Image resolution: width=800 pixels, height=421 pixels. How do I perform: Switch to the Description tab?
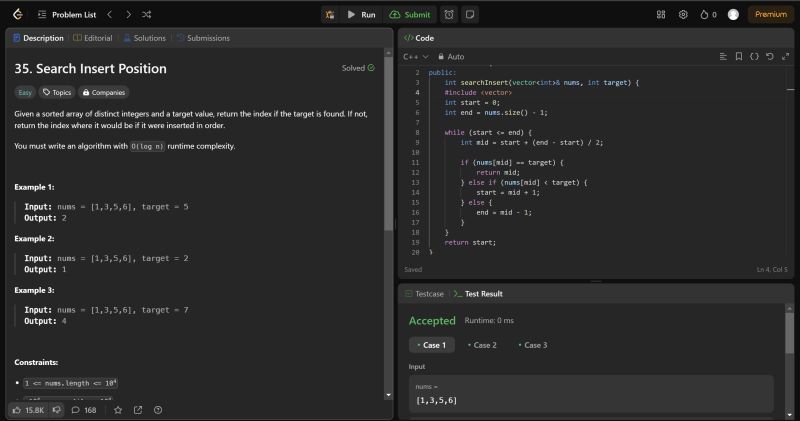(38, 38)
